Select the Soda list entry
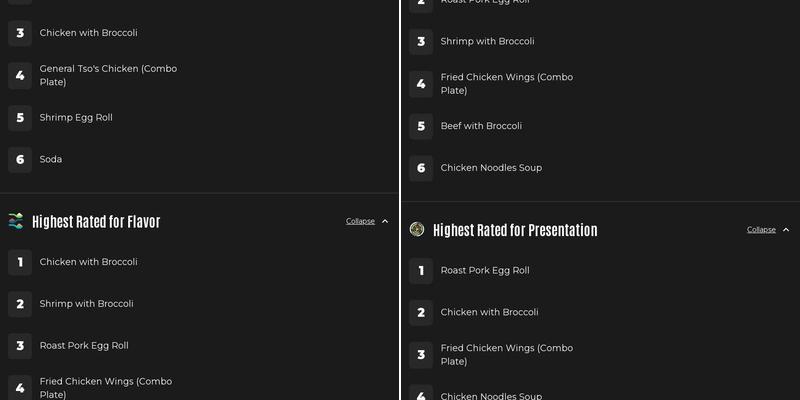Image resolution: width=800 pixels, height=400 pixels. click(50, 159)
